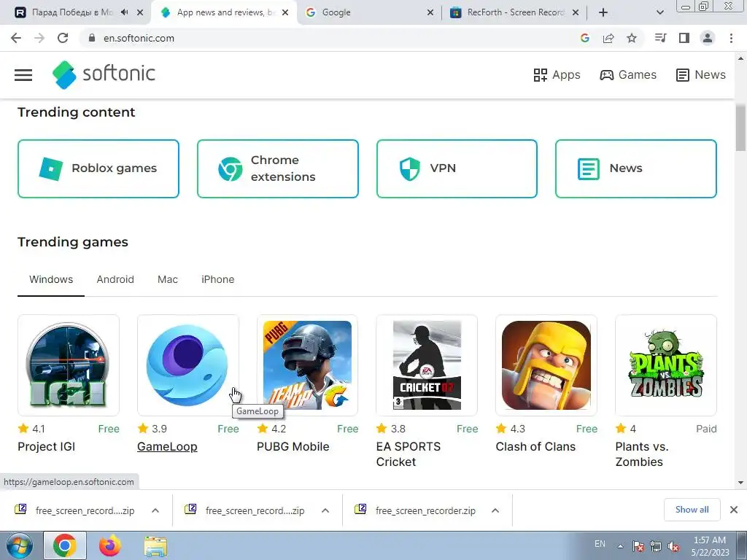Open the Chrome three-dot menu
Image resolution: width=747 pixels, height=560 pixels.
(731, 38)
